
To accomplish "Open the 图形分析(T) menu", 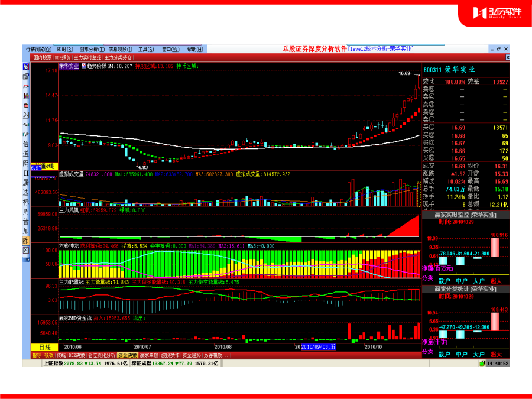I will 92,49.
